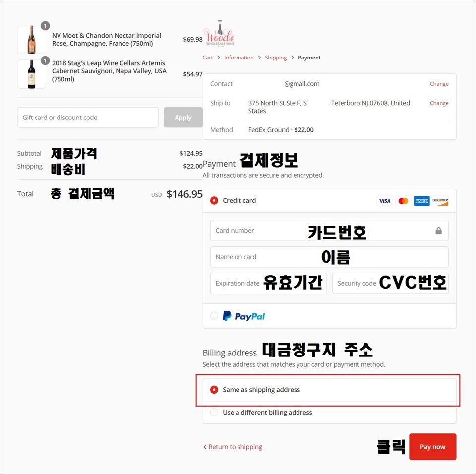Click the Visa card icon
The height and width of the screenshot is (474, 476).
point(385,201)
